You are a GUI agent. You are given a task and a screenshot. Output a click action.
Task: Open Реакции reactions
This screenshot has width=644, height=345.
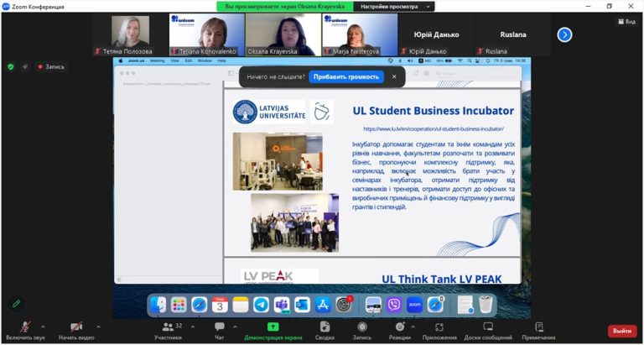(400, 331)
